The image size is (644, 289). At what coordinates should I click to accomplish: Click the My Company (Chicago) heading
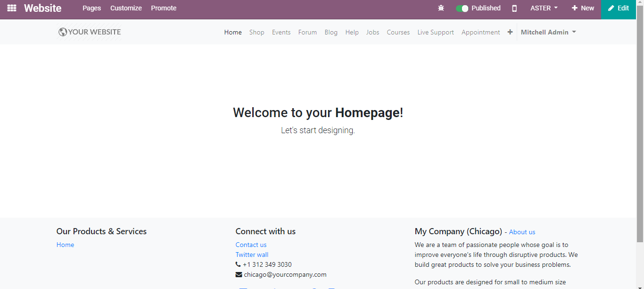click(x=458, y=231)
